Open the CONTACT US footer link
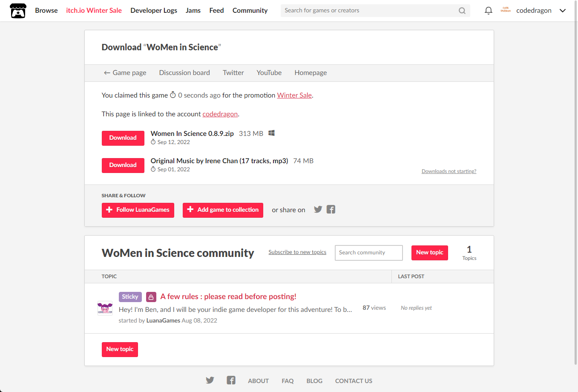Image resolution: width=578 pixels, height=392 pixels. pyautogui.click(x=354, y=381)
